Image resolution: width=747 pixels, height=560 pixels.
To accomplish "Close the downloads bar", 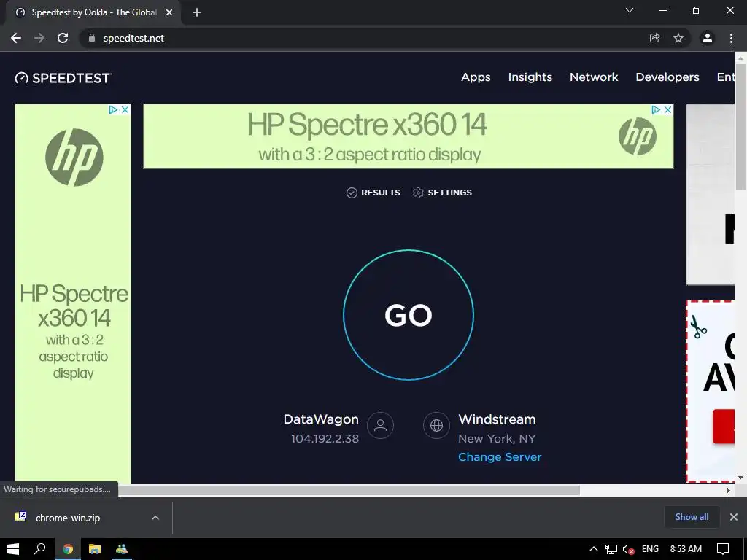I will (x=734, y=517).
